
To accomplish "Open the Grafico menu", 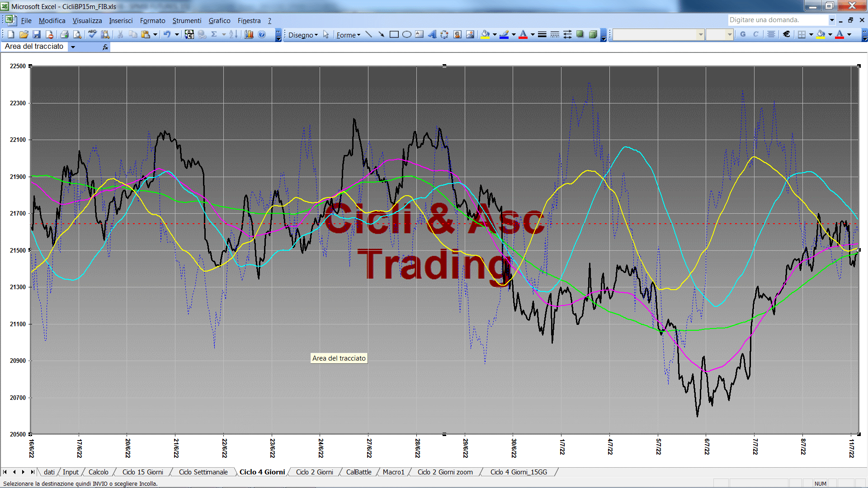I will point(219,21).
